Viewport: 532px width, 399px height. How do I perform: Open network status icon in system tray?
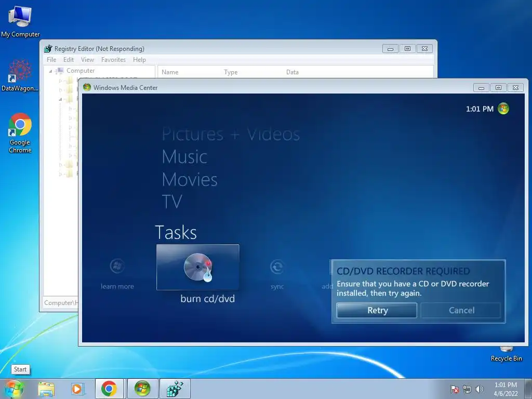pyautogui.click(x=467, y=389)
